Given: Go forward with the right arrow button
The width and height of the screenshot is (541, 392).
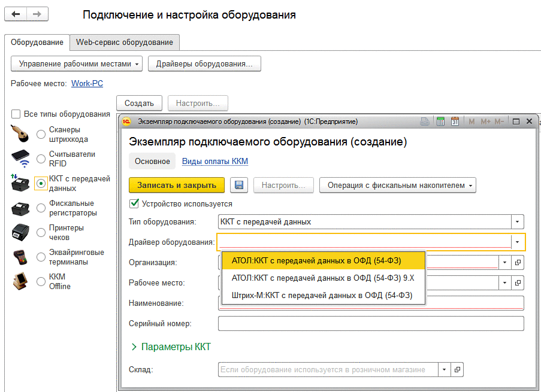Looking at the screenshot, I should (x=37, y=14).
